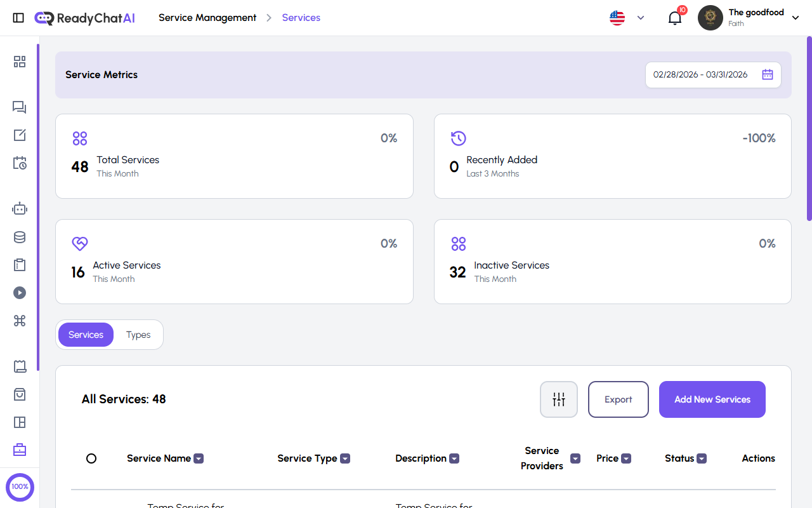Open the filter sliders icon beside Export
This screenshot has width=812, height=508.
pos(558,399)
